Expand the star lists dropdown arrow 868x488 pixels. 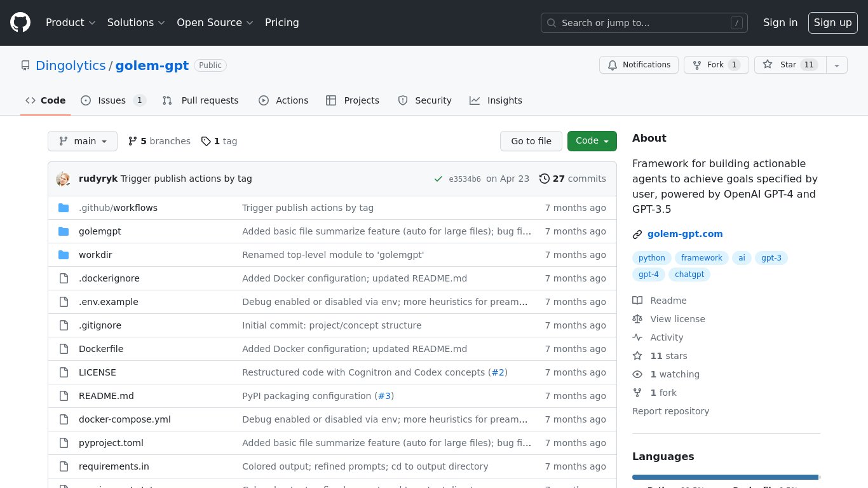pos(837,65)
